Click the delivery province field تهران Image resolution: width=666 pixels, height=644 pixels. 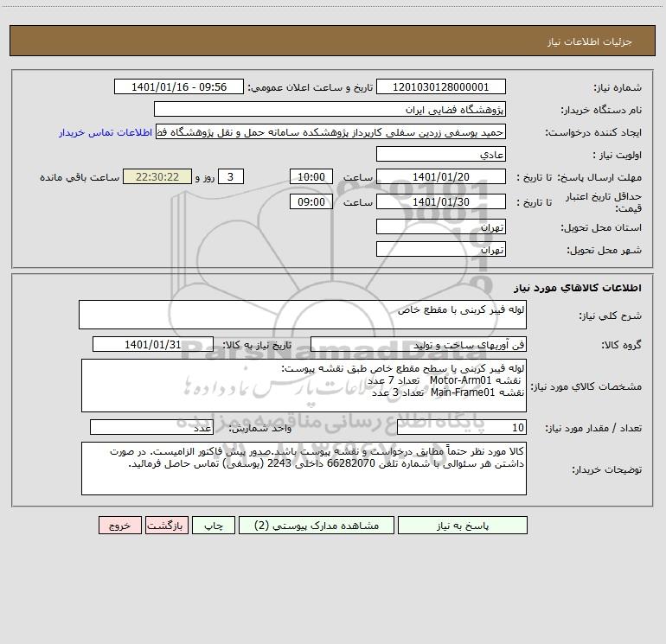coord(441,226)
